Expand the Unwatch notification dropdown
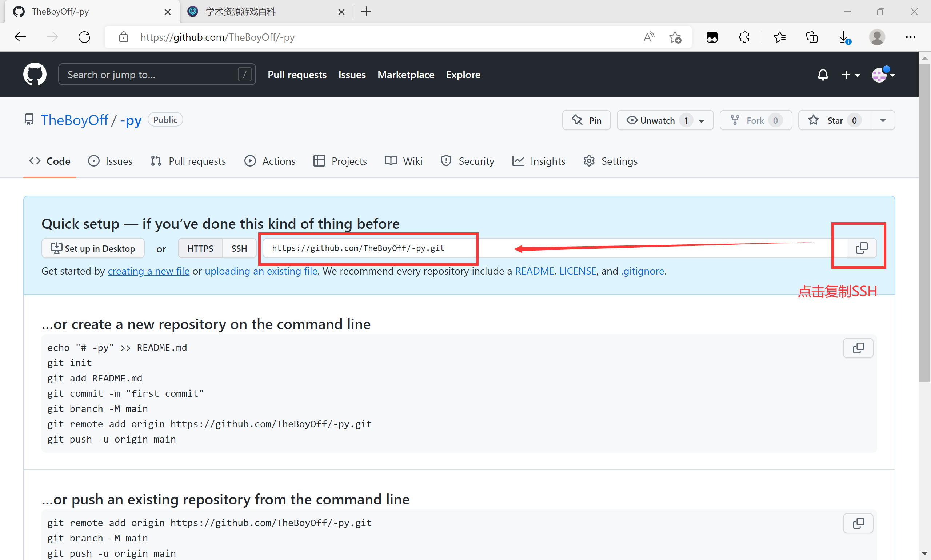Viewport: 931px width, 560px height. (x=702, y=121)
